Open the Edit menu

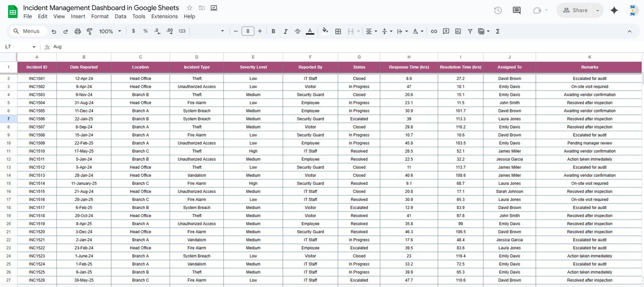[x=43, y=16]
